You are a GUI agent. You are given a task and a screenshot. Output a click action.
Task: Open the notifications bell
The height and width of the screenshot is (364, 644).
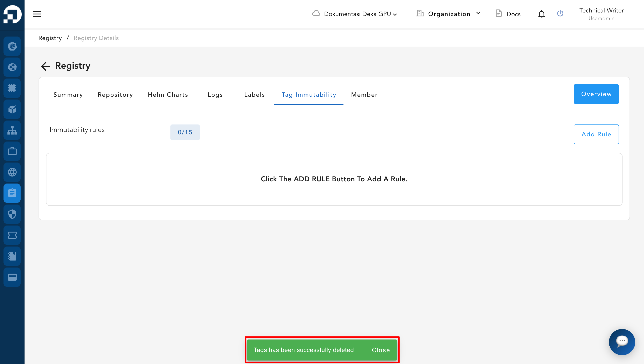(541, 14)
